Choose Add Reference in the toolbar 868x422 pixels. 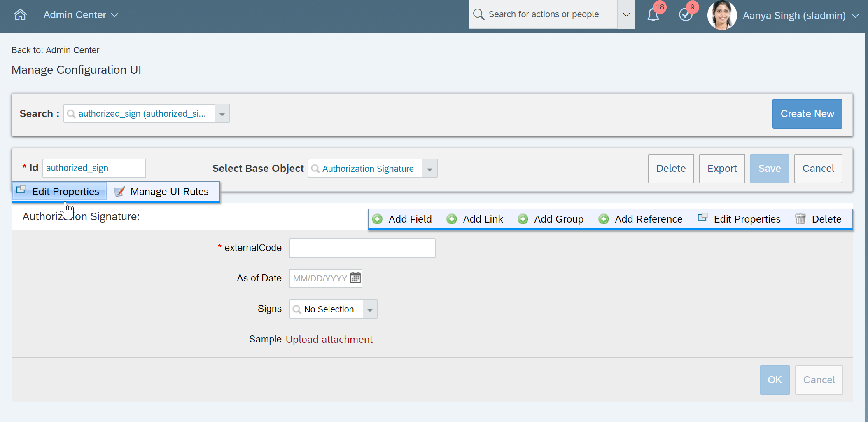(x=640, y=219)
